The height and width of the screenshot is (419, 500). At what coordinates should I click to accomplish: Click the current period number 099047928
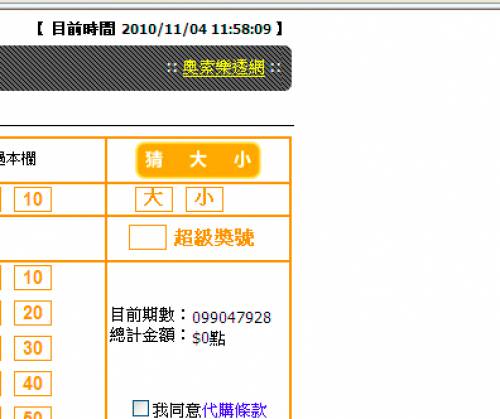tap(232, 317)
